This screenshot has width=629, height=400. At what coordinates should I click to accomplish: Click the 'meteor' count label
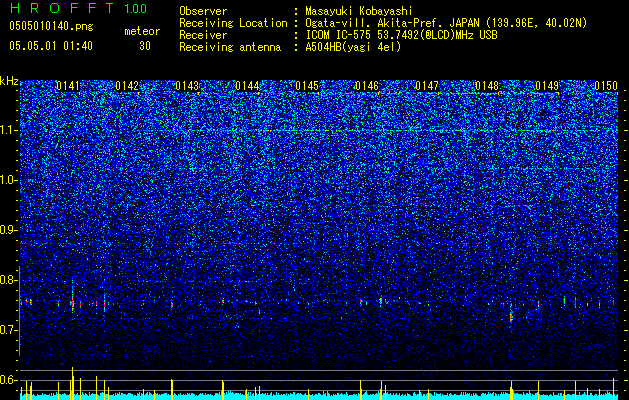pos(142,31)
